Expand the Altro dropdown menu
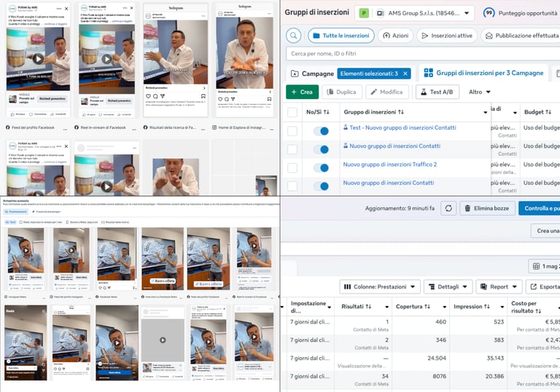Image resolution: width=560 pixels, height=392 pixels. (x=480, y=92)
